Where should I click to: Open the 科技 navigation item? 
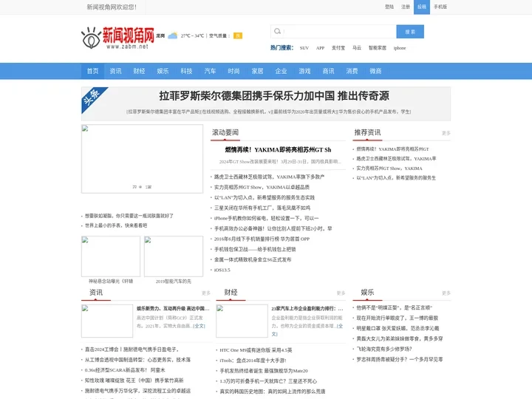[x=187, y=71]
